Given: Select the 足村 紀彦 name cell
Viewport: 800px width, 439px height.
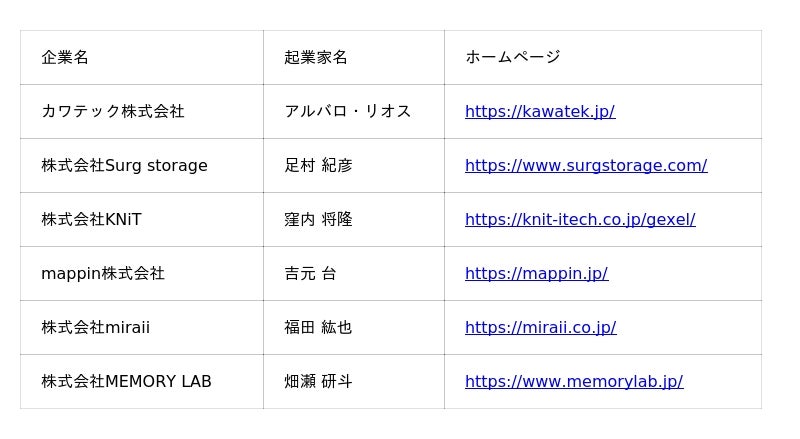Looking at the screenshot, I should pyautogui.click(x=318, y=165).
